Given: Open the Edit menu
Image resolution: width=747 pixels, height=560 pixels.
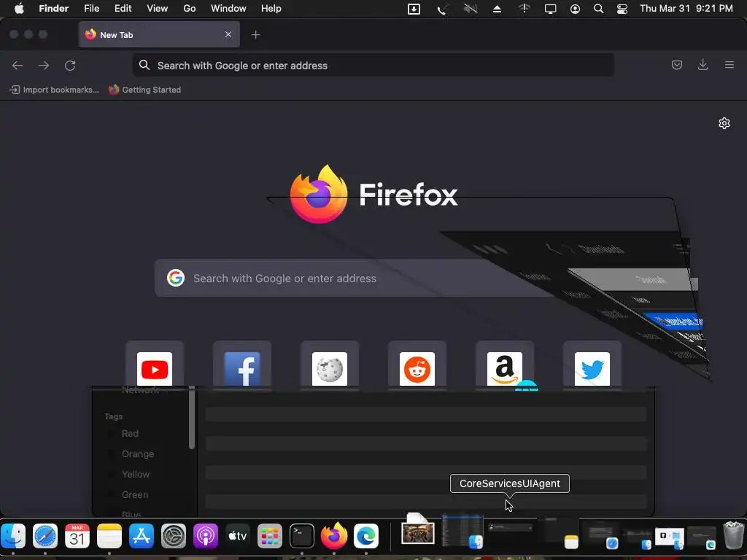Looking at the screenshot, I should [x=123, y=9].
